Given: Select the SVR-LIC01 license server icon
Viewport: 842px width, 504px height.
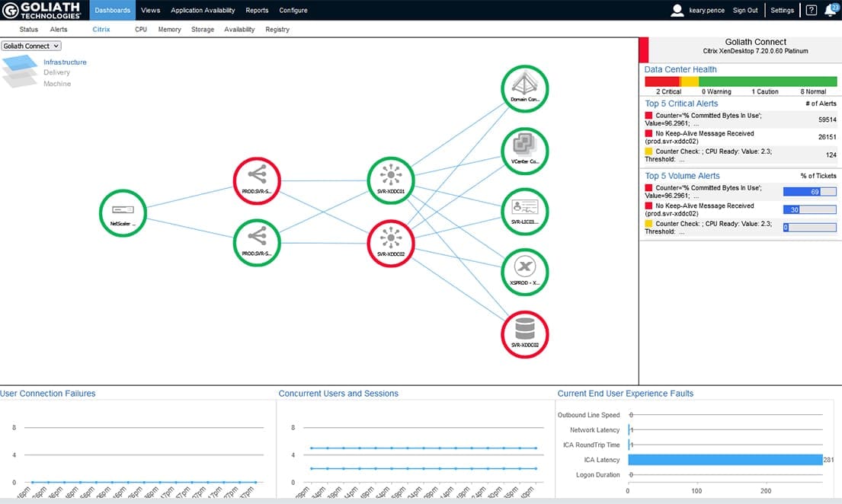Looking at the screenshot, I should coord(524,211).
